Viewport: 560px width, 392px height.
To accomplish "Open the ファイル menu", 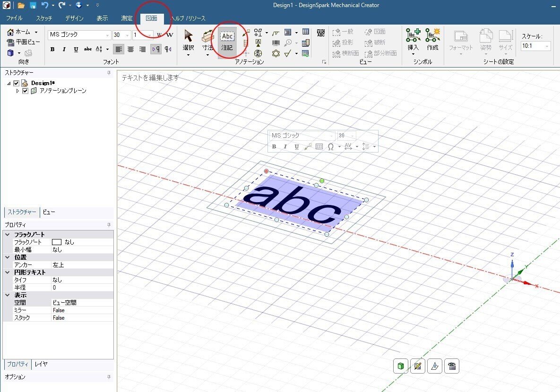I will click(x=14, y=18).
